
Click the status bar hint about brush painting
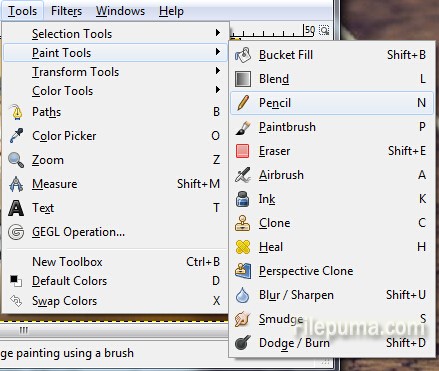[67, 353]
